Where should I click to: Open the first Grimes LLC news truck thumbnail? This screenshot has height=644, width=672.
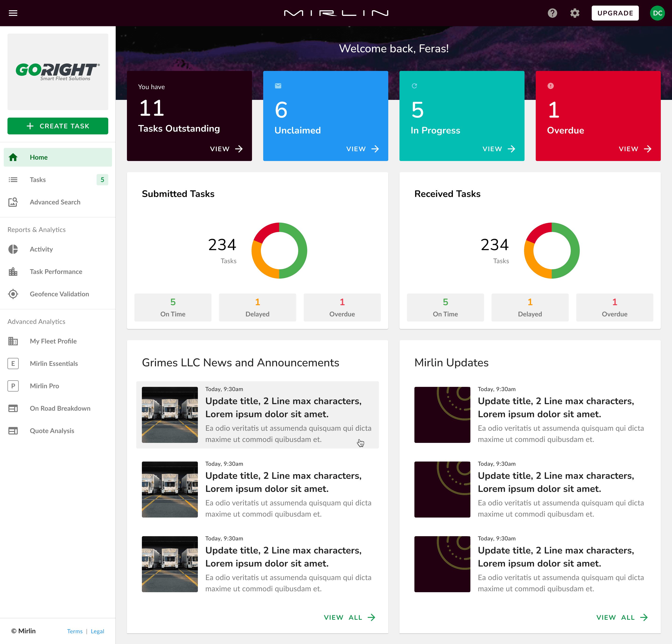pyautogui.click(x=170, y=415)
